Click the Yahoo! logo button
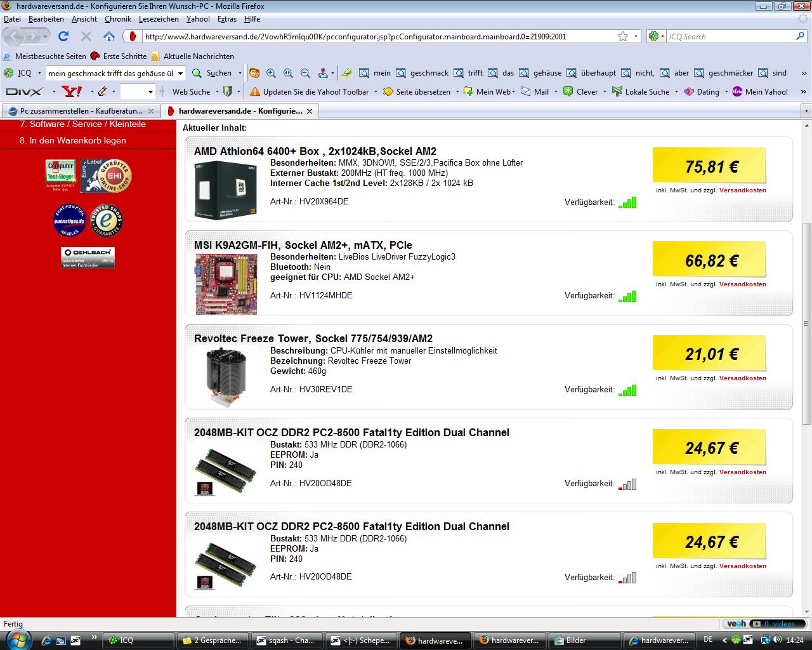This screenshot has height=650, width=812. pos(72,91)
